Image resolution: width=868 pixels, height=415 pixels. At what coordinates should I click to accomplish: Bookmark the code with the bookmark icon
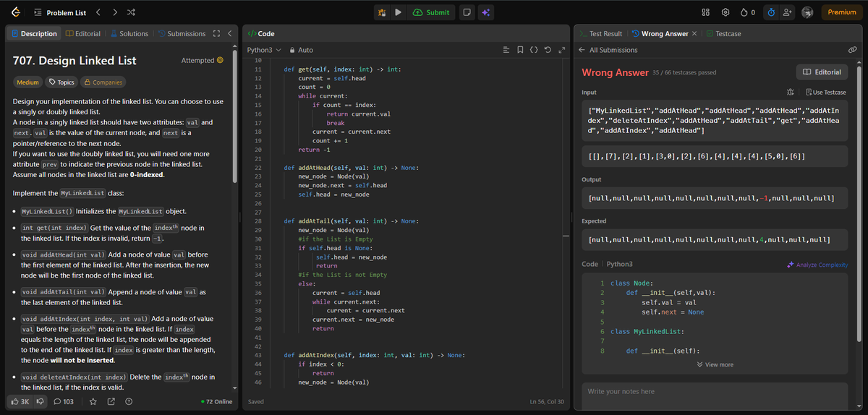521,50
